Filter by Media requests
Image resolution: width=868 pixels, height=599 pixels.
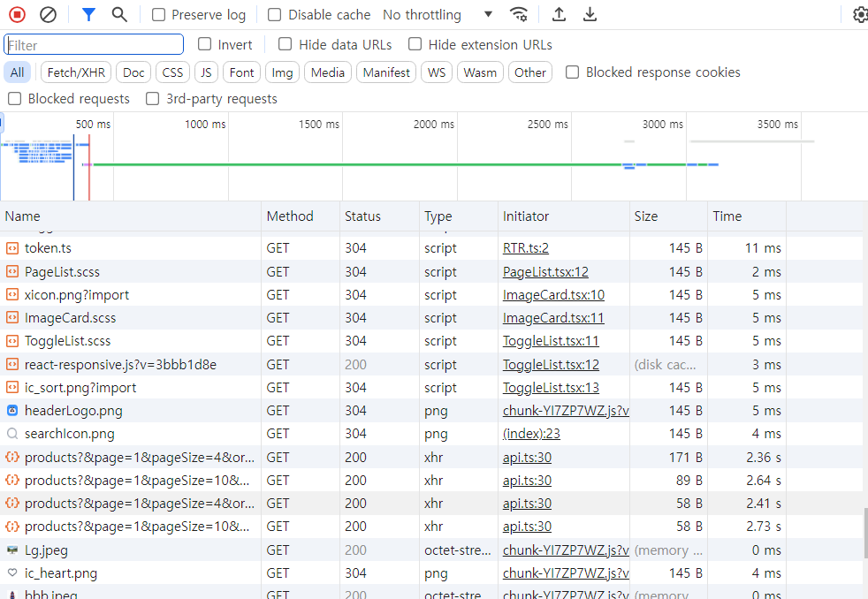pyautogui.click(x=328, y=72)
